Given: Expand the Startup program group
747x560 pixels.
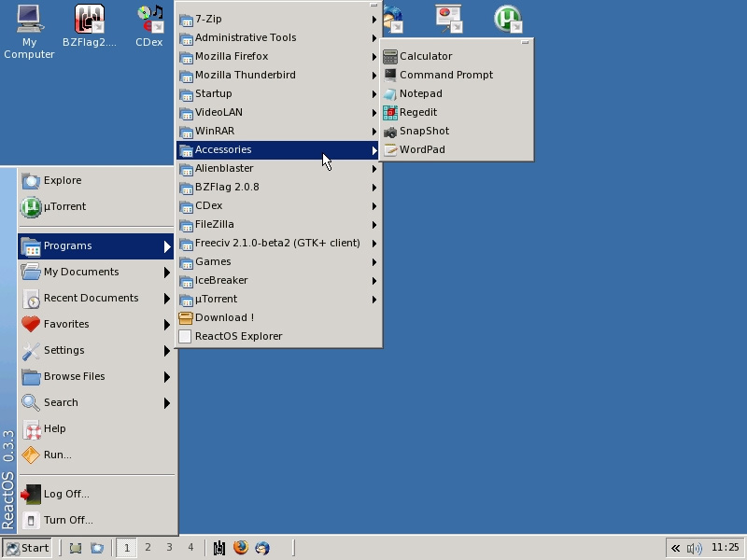Looking at the screenshot, I should point(278,93).
